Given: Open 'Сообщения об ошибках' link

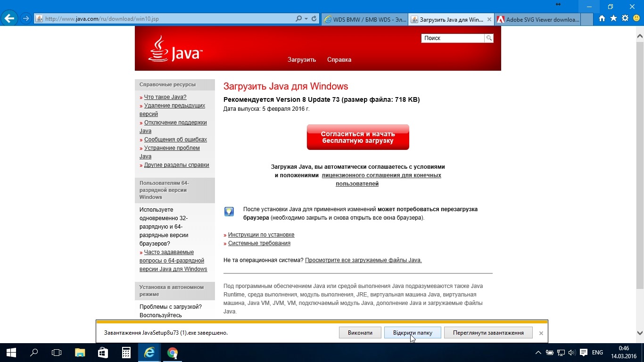Looking at the screenshot, I should [x=175, y=140].
